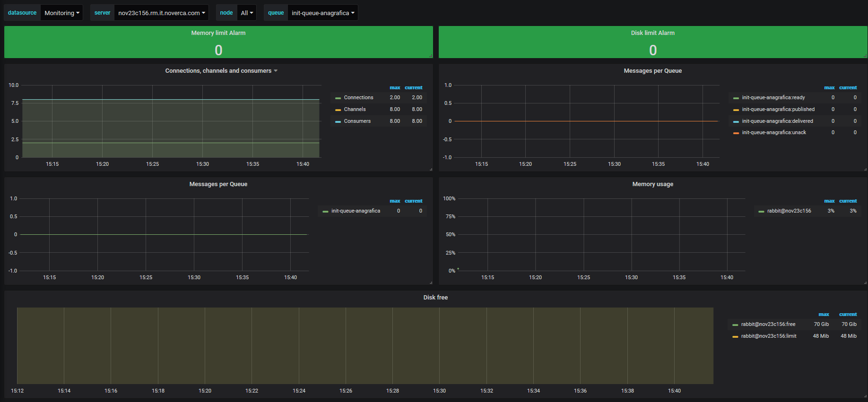Toggle the Channels series in legend

[x=355, y=110]
